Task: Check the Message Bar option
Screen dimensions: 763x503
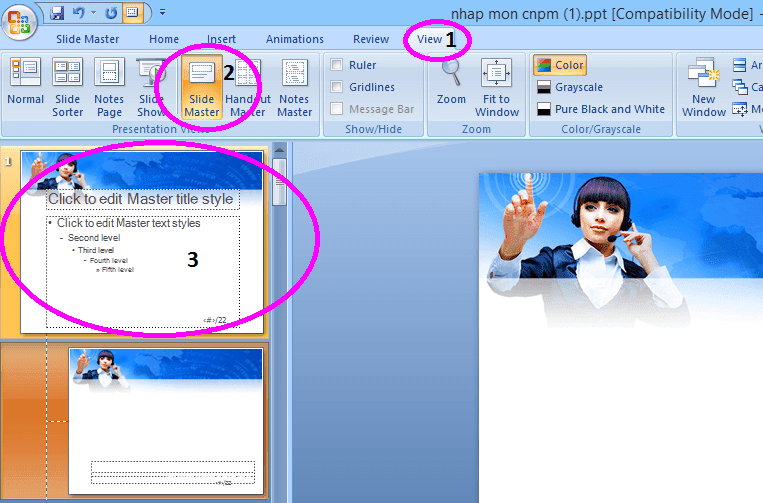Action: [336, 108]
